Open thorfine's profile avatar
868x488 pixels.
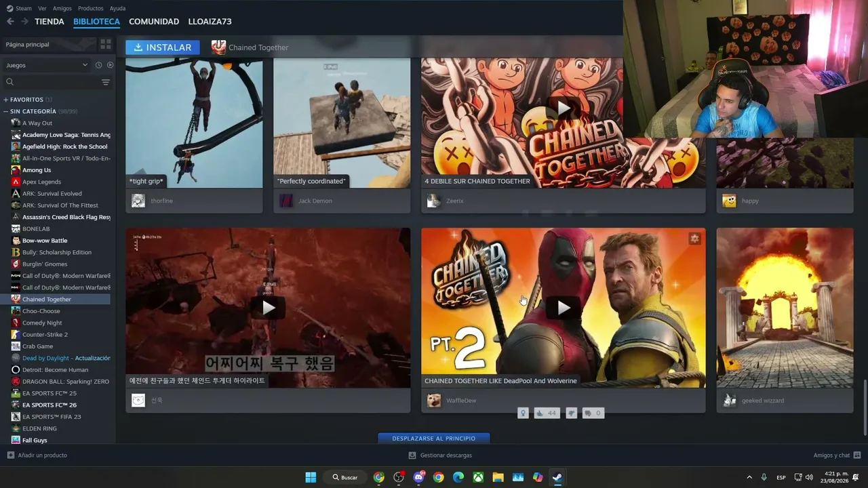pyautogui.click(x=138, y=201)
